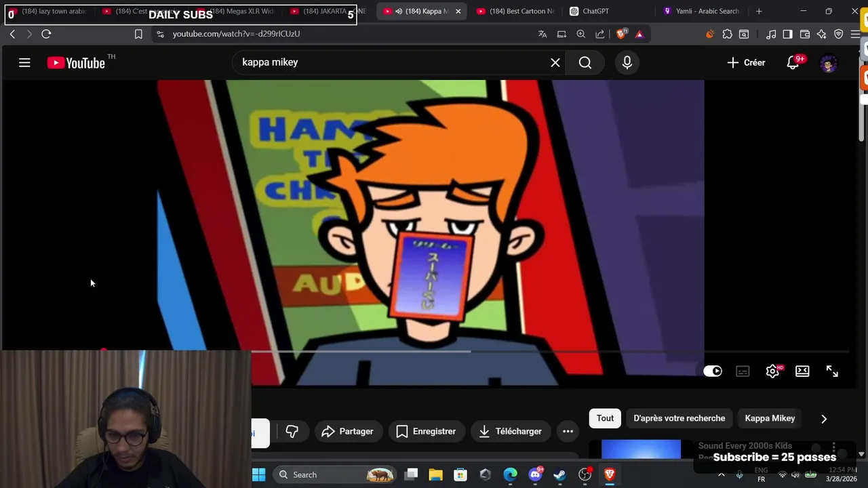
Task: Open the Windows Start menu
Action: pyautogui.click(x=259, y=474)
